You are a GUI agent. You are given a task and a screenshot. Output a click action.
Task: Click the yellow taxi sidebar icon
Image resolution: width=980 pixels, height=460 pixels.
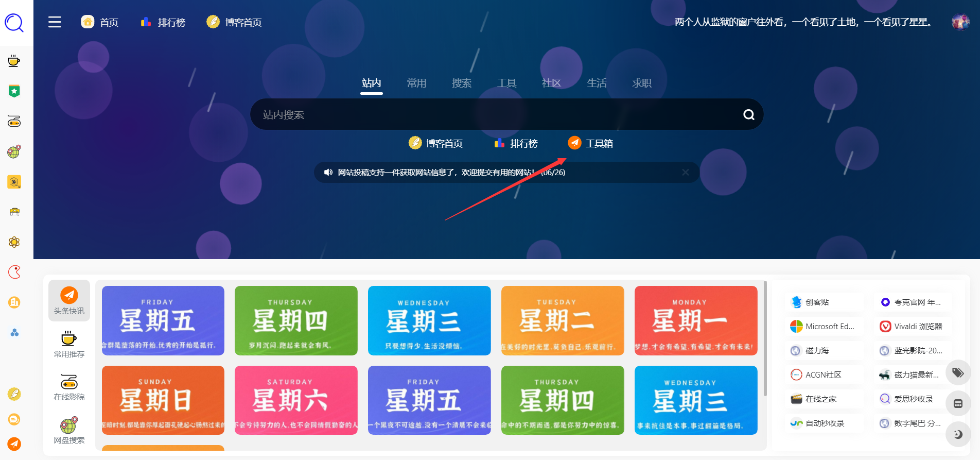14,212
